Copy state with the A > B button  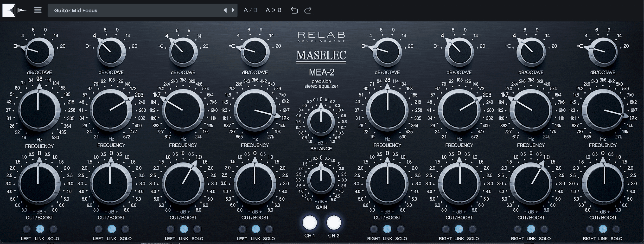(x=274, y=10)
